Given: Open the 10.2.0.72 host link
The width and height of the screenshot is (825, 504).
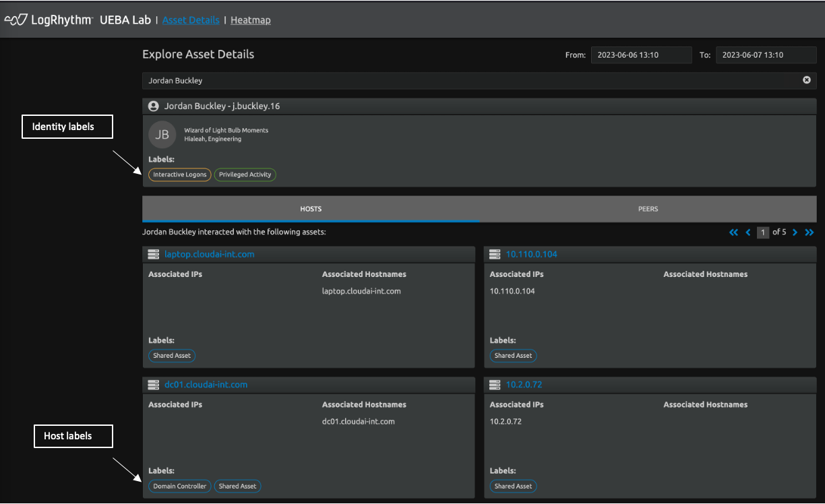Looking at the screenshot, I should point(524,385).
